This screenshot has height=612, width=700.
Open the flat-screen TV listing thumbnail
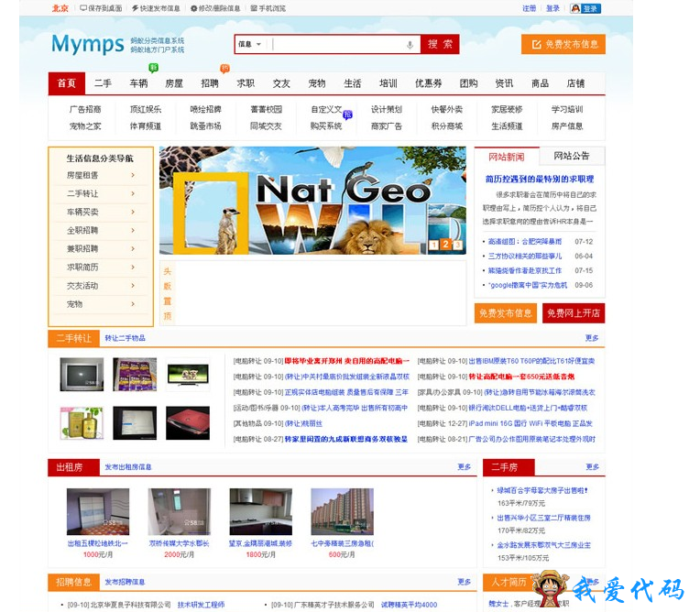188,374
